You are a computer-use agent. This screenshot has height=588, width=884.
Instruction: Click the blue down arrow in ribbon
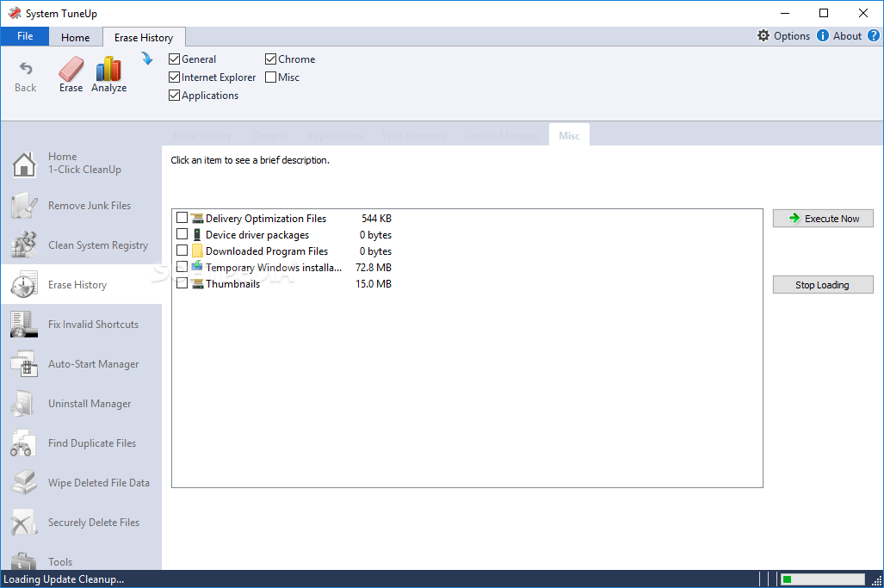pos(147,58)
